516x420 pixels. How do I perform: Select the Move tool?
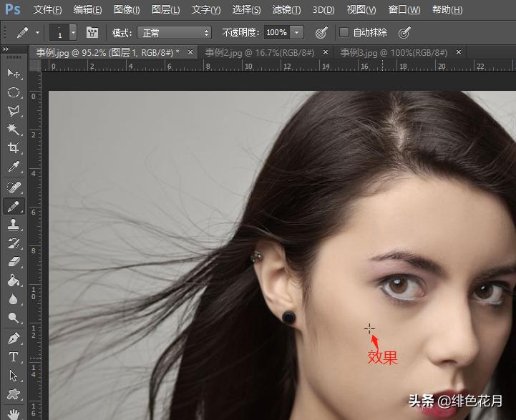click(x=14, y=74)
